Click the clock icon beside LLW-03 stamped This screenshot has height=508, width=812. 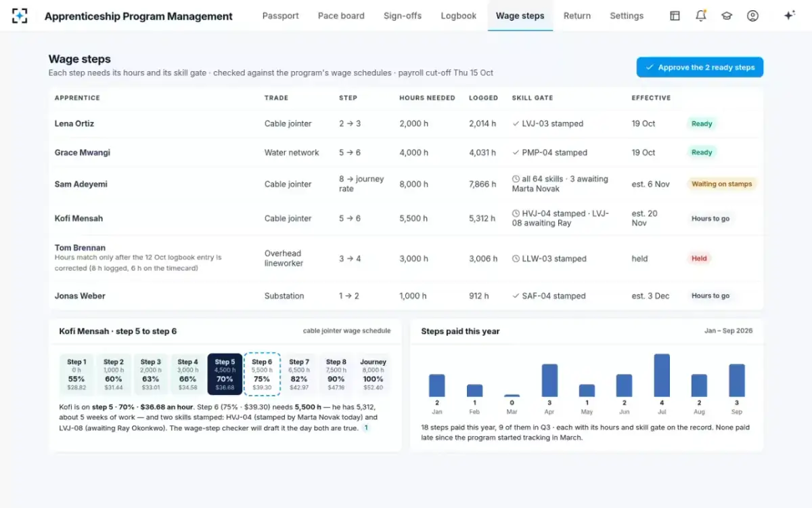(x=516, y=259)
